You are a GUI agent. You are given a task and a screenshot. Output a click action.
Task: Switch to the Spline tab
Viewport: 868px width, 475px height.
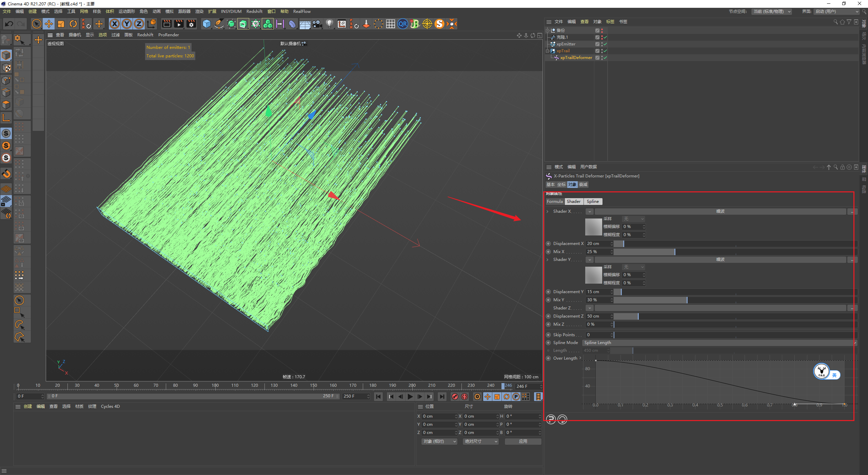pyautogui.click(x=593, y=202)
